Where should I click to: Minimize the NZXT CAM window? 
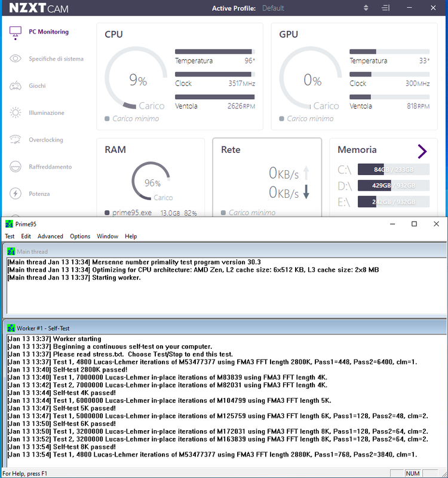409,8
